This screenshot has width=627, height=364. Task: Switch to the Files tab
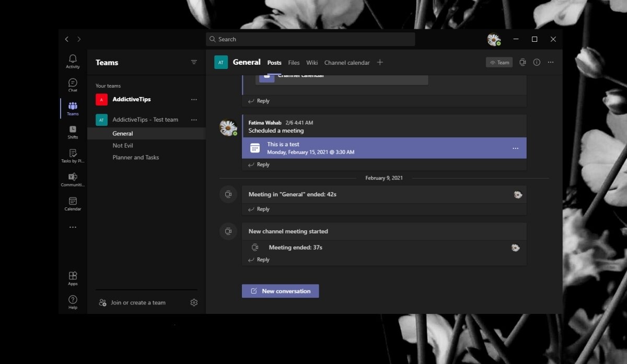pyautogui.click(x=294, y=63)
